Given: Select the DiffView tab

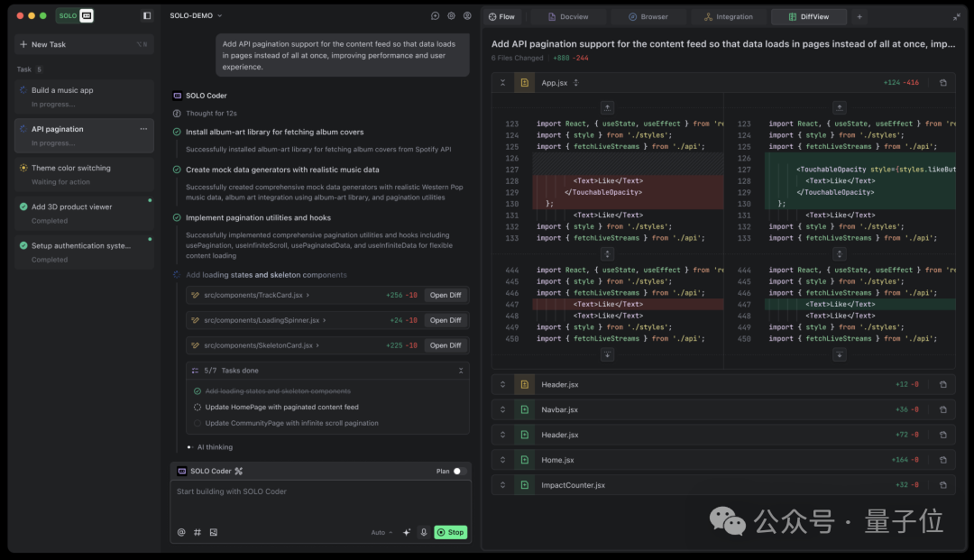Looking at the screenshot, I should [809, 17].
